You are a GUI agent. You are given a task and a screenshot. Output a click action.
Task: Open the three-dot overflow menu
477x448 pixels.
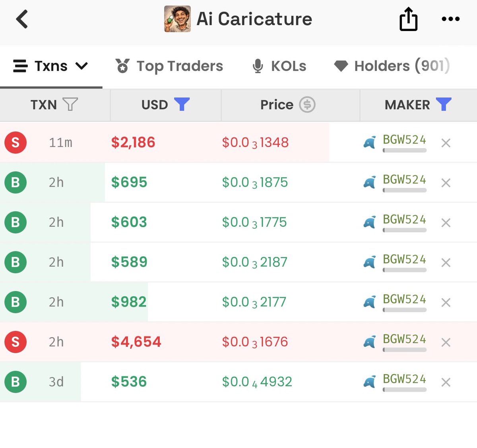pyautogui.click(x=450, y=19)
